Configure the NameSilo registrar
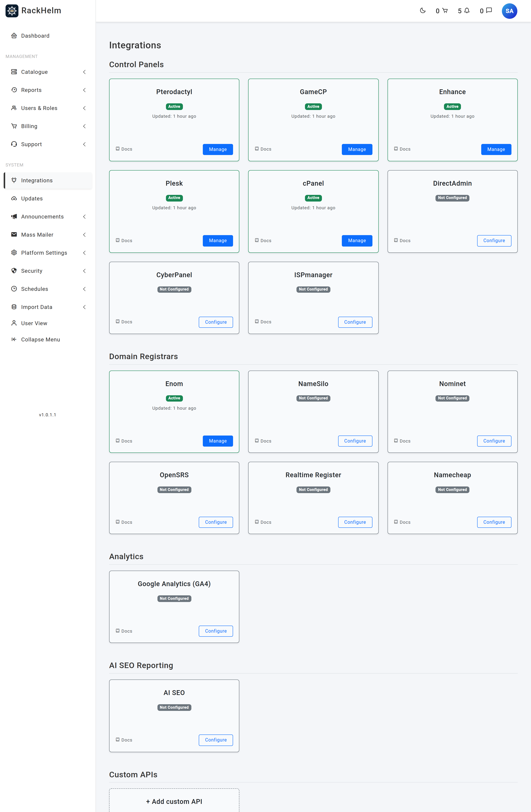 point(355,441)
